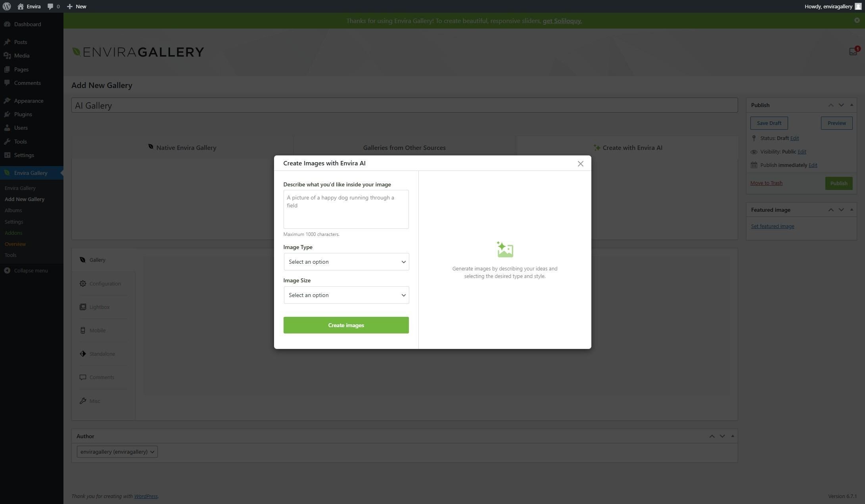865x504 pixels.
Task: Toggle the Author panel collapse triangle
Action: tap(733, 436)
